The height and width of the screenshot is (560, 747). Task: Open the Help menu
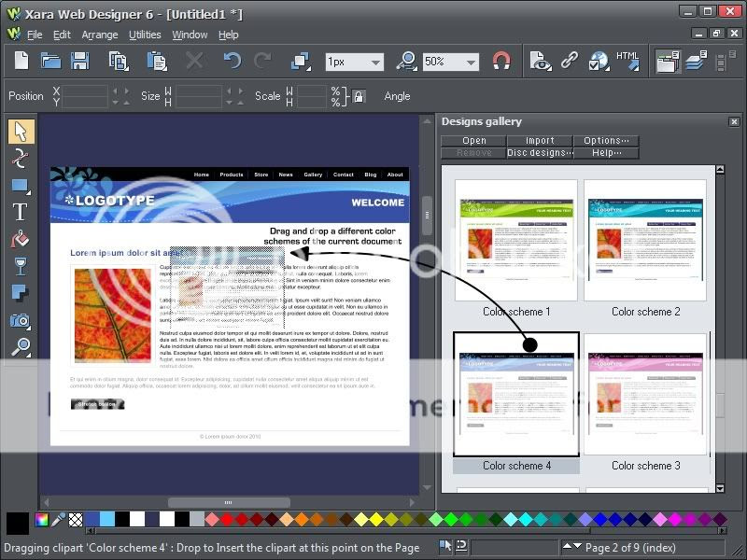click(228, 35)
